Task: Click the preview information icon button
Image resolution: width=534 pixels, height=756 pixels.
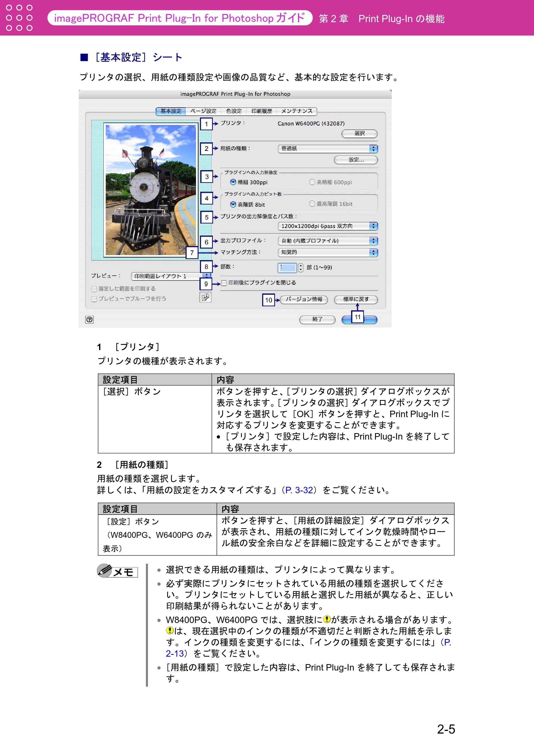Action: 205,297
